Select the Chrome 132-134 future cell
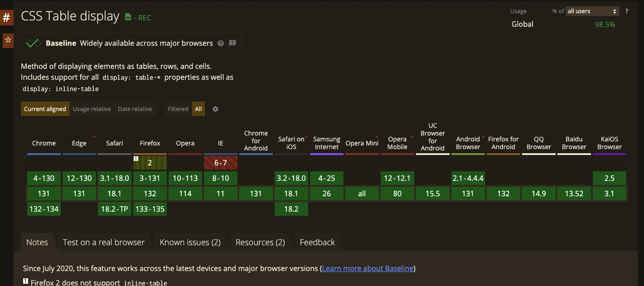This screenshot has width=644, height=286. [44, 209]
